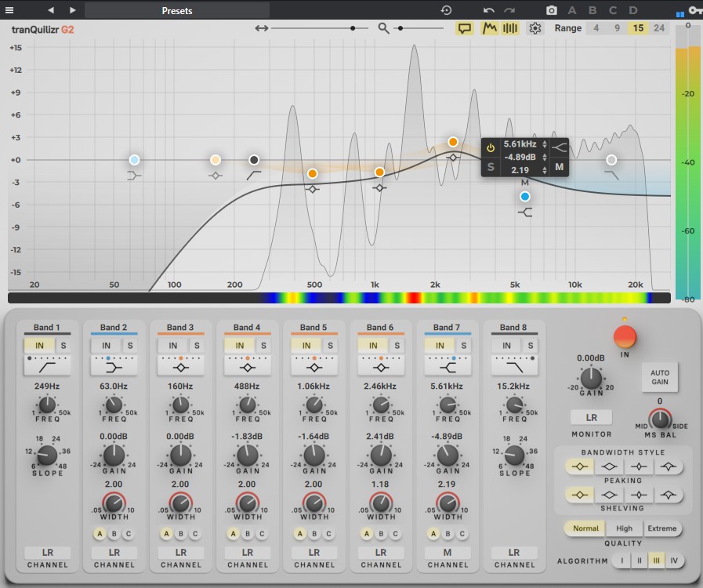The height and width of the screenshot is (588, 703).
Task: Go to the next preset arrow
Action: point(73,10)
